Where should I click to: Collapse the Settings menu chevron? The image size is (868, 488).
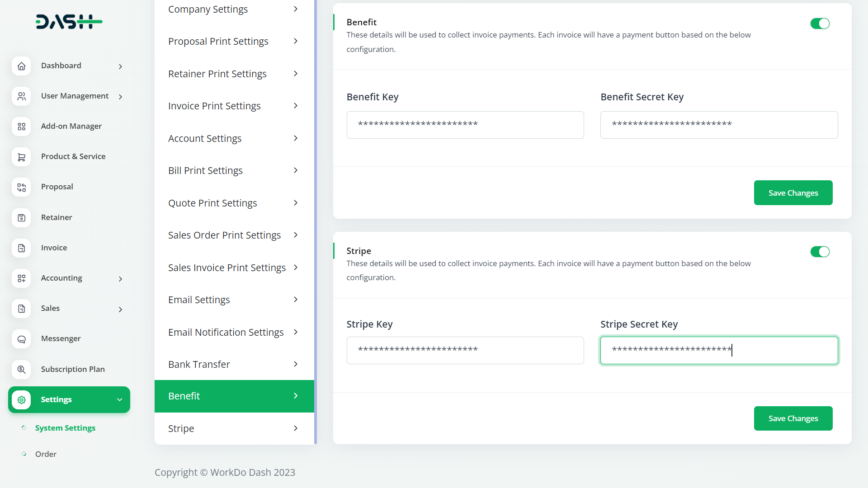(119, 400)
